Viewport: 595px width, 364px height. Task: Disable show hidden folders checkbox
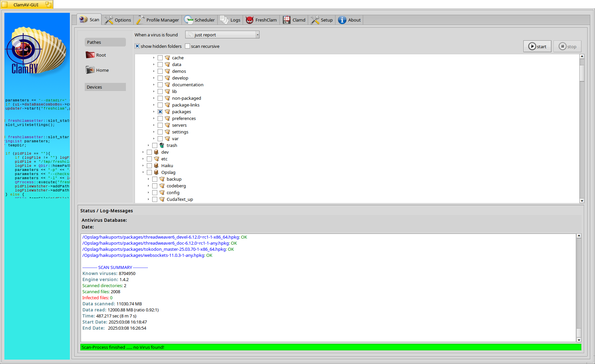pyautogui.click(x=137, y=46)
